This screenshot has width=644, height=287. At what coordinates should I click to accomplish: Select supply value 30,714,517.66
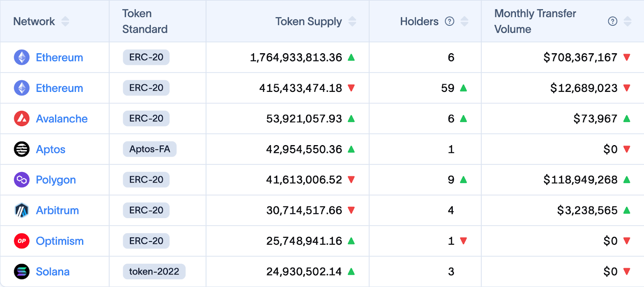[x=304, y=210]
